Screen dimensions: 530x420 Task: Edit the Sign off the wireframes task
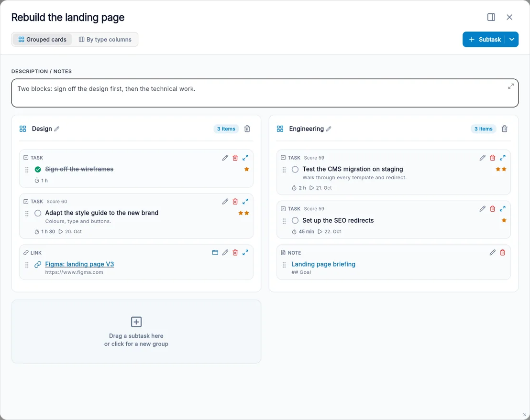point(225,158)
